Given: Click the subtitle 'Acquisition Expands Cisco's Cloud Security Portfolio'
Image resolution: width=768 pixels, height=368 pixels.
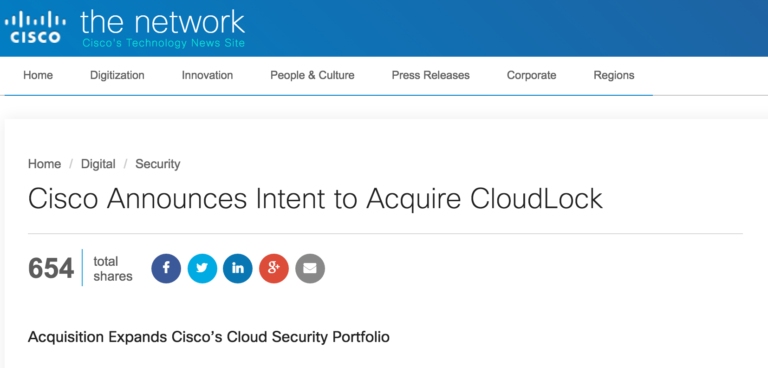Looking at the screenshot, I should tap(209, 337).
